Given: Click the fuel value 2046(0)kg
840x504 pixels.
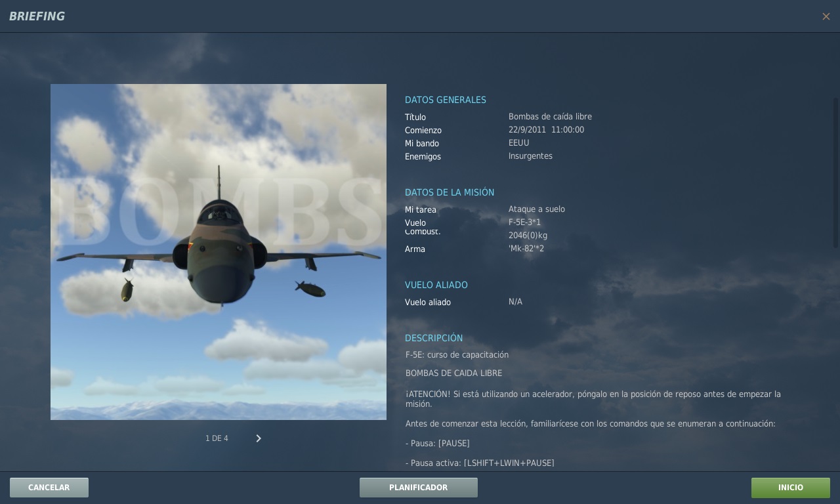Looking at the screenshot, I should (x=528, y=236).
